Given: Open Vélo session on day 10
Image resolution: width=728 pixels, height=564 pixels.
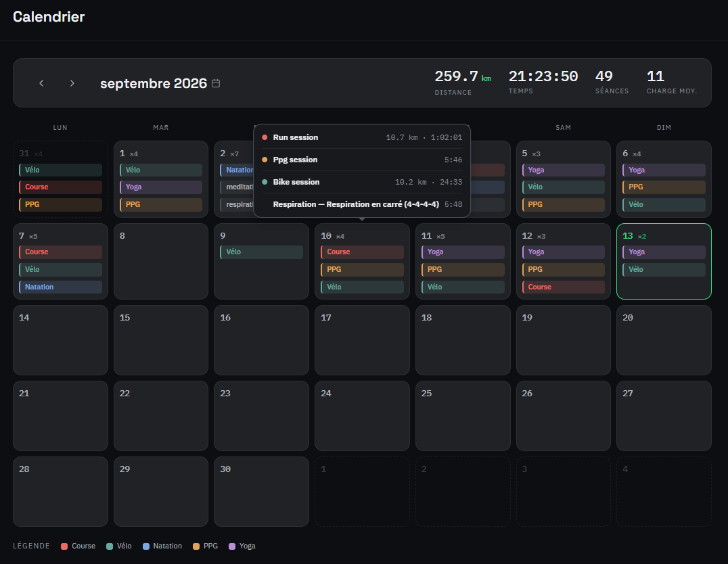Looking at the screenshot, I should (362, 287).
